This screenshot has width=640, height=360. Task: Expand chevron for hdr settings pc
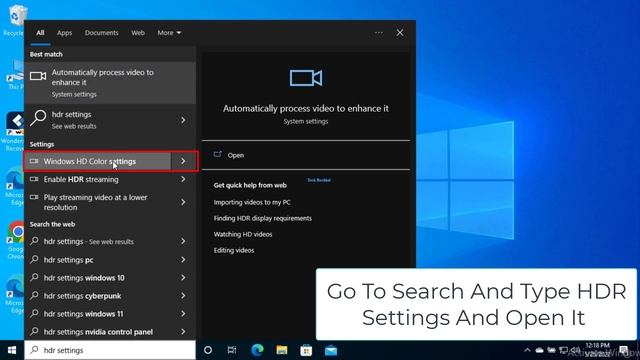(183, 260)
